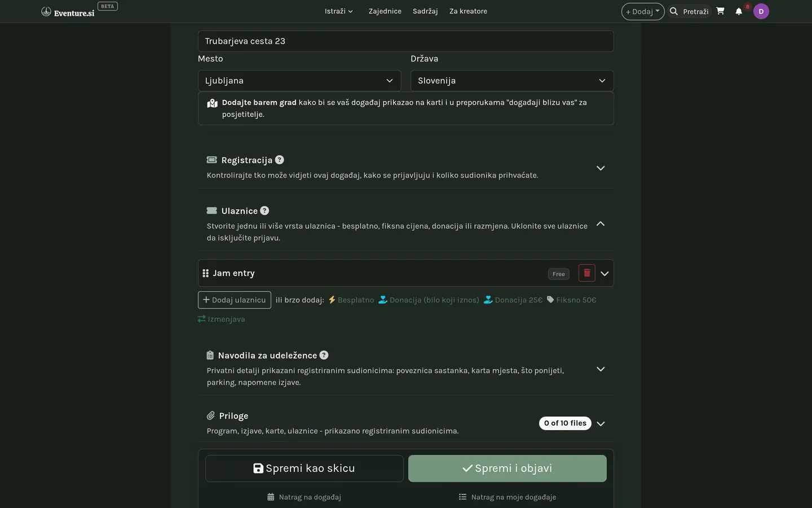Screen dimensions: 812x508
Task: Delete the Jam entry ticket with trash icon
Action: click(x=587, y=273)
